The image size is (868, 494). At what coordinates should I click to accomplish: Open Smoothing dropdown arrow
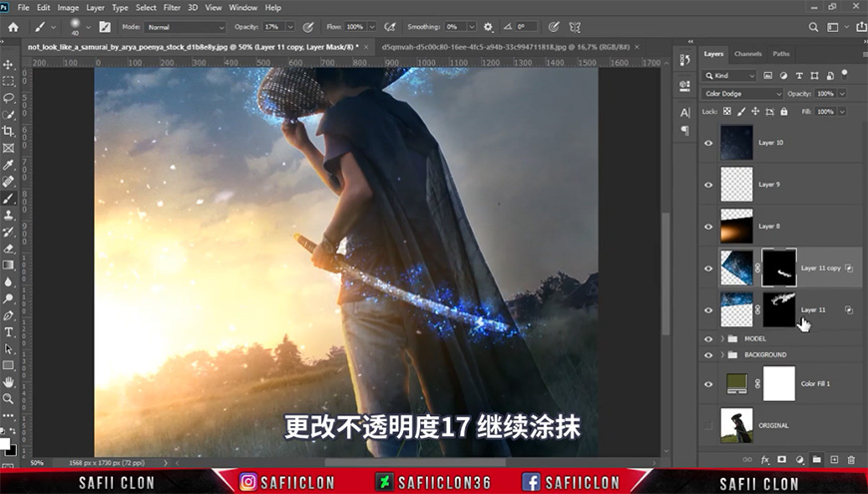[x=472, y=27]
